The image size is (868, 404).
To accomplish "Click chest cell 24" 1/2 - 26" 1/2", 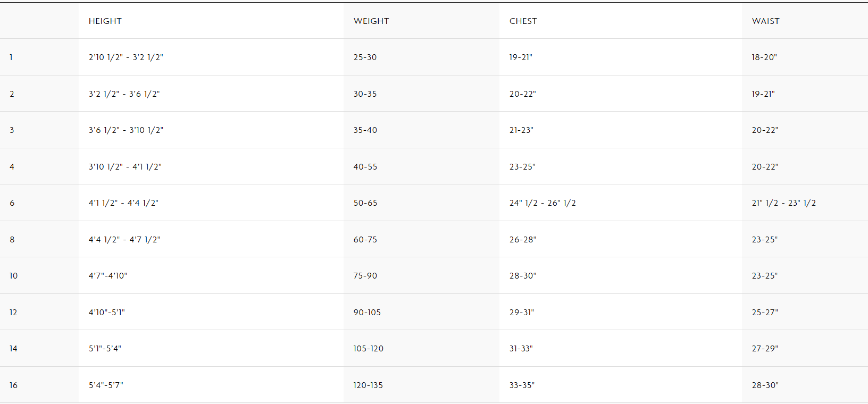I will (542, 203).
